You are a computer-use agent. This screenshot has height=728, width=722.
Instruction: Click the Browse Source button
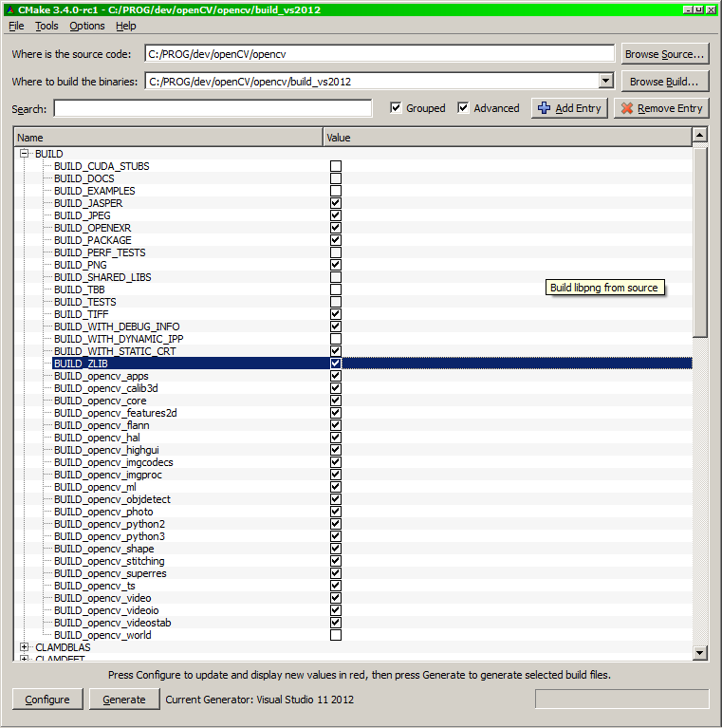665,54
